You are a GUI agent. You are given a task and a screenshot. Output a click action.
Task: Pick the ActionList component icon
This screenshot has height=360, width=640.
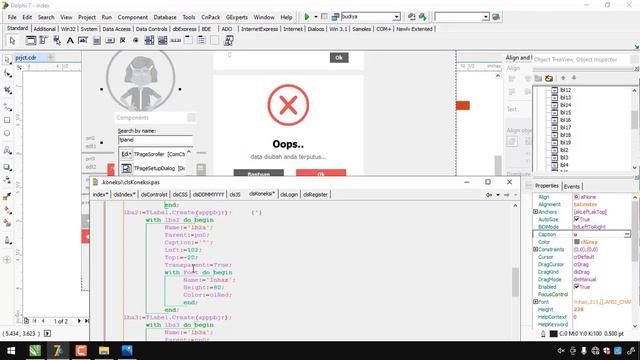[x=229, y=40]
